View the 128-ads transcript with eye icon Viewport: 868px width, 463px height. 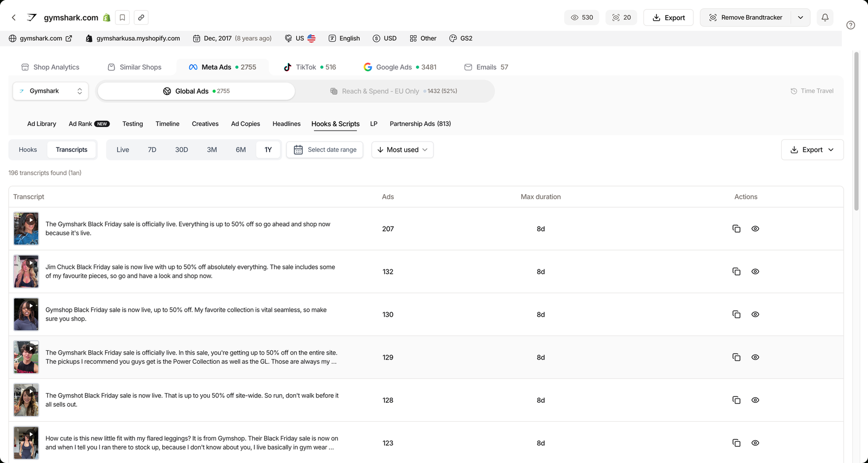(x=755, y=400)
